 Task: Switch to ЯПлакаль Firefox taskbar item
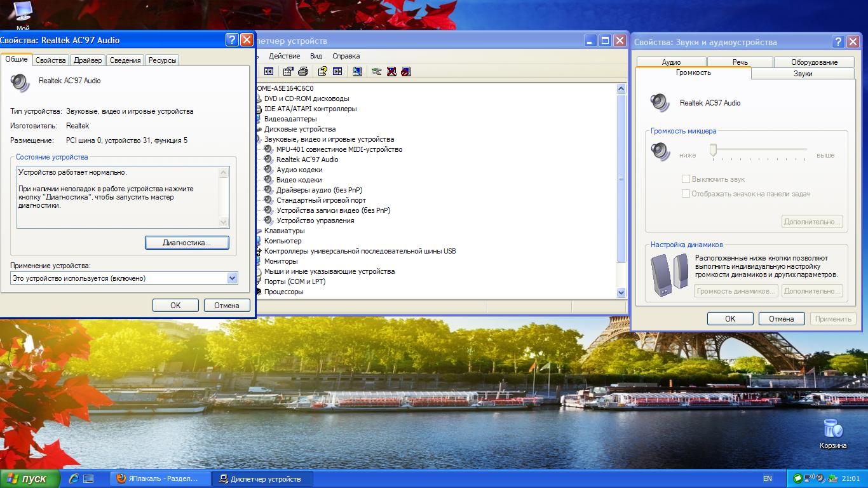160,478
